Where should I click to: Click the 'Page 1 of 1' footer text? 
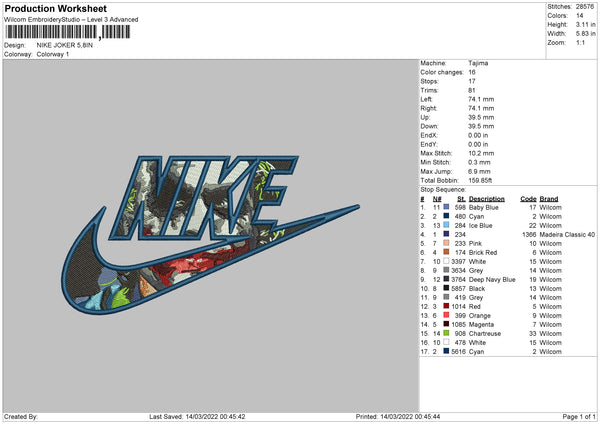click(579, 416)
